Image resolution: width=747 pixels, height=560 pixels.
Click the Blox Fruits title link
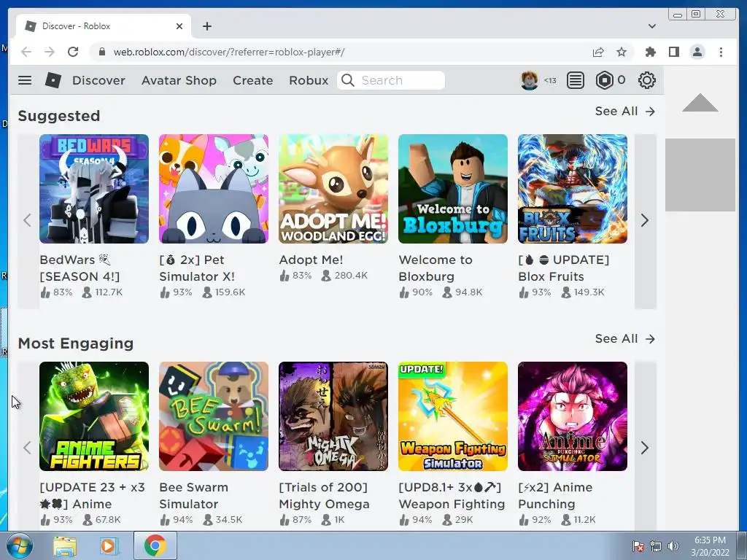click(564, 268)
